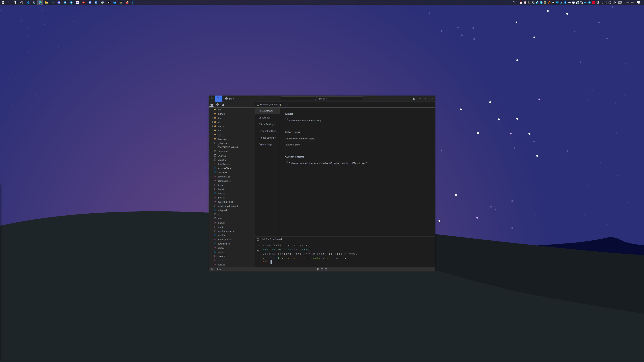The height and width of the screenshot is (362, 644).
Task: Open the problems icon in bottom panel
Action: 258,251
